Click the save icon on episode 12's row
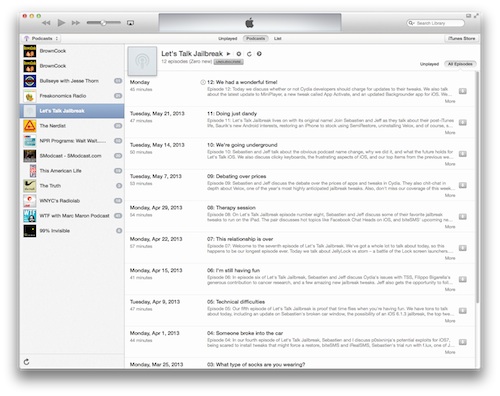 coord(463,91)
